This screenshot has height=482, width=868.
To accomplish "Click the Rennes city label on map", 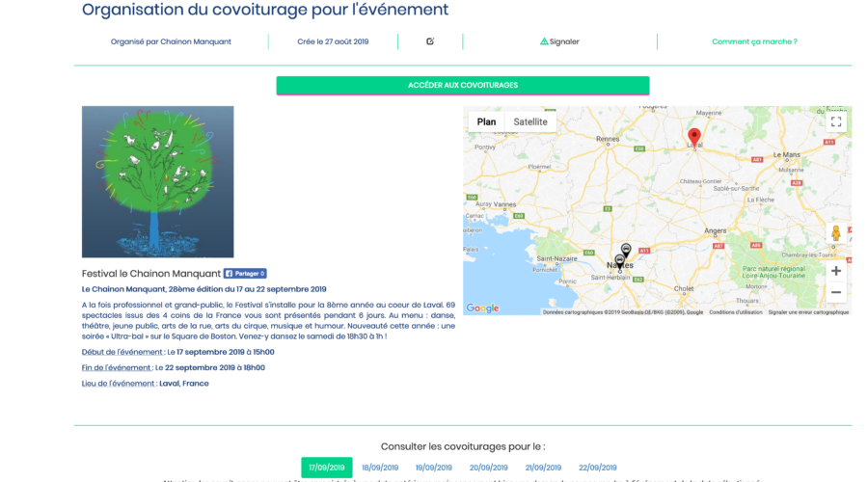I will 608,139.
